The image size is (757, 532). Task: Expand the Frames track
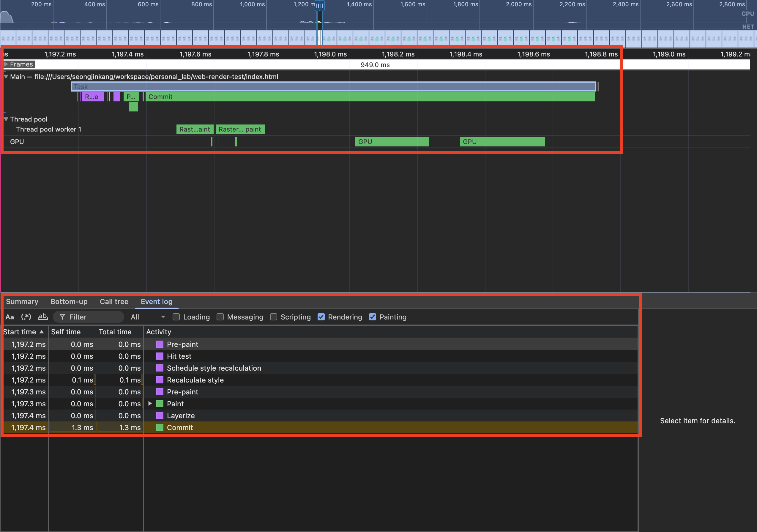6,64
